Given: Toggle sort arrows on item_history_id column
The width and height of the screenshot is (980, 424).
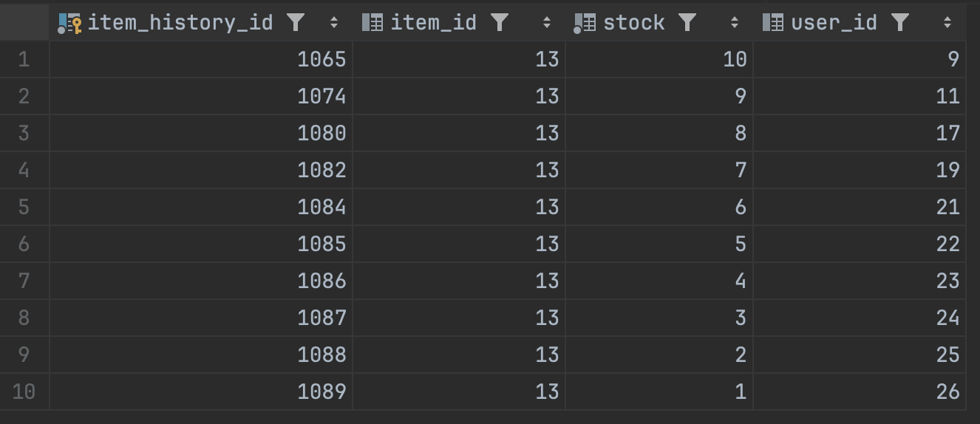Looking at the screenshot, I should [x=334, y=23].
